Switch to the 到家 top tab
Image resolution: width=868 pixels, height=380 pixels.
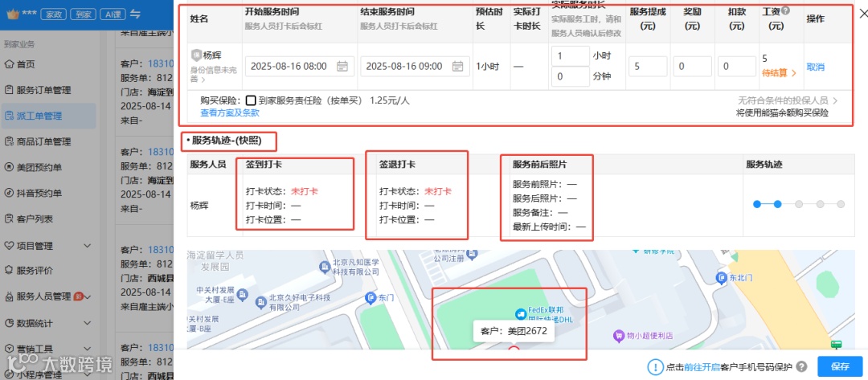coord(82,14)
